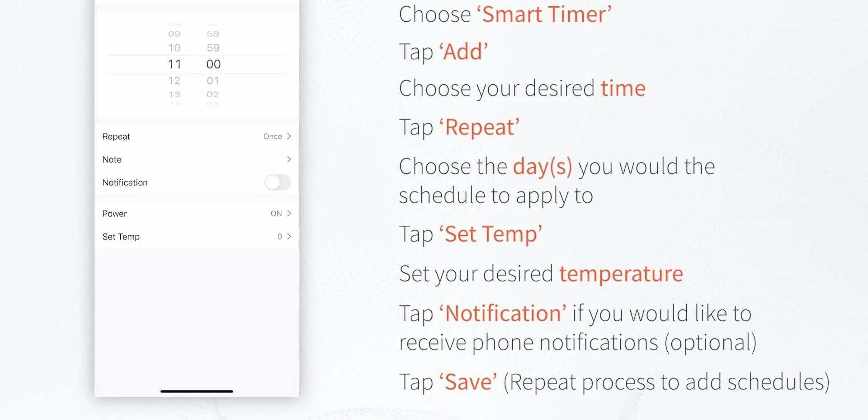Choose minute 59 in the picker

[213, 48]
